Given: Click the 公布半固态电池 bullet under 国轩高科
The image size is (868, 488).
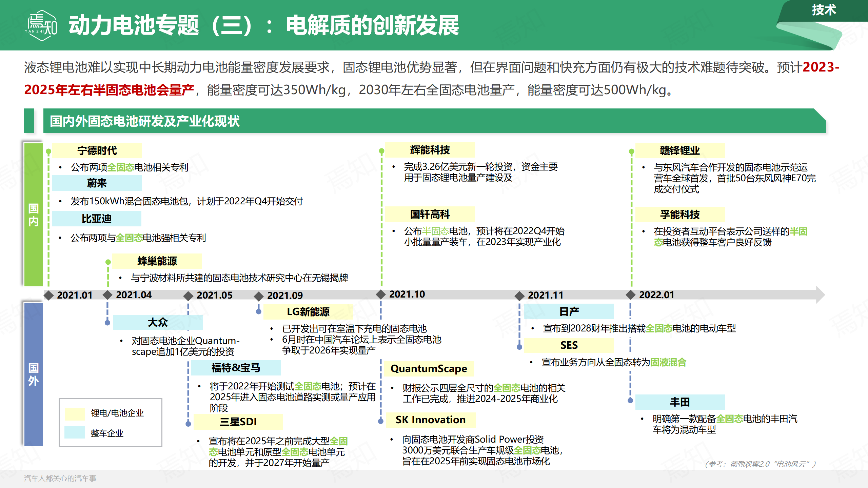Looking at the screenshot, I should 484,237.
